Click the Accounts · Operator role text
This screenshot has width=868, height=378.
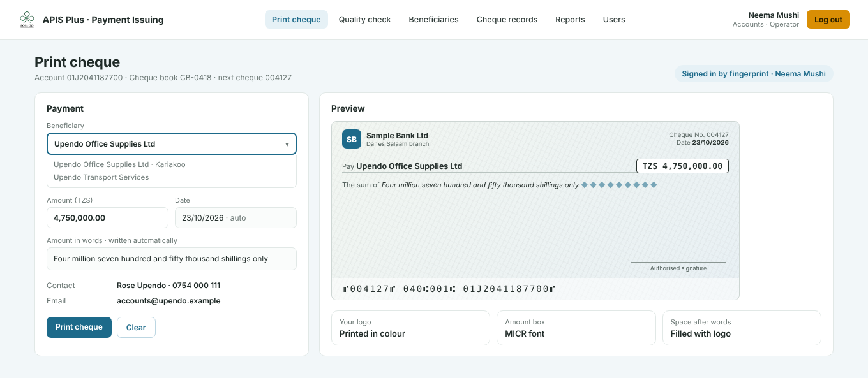click(765, 25)
